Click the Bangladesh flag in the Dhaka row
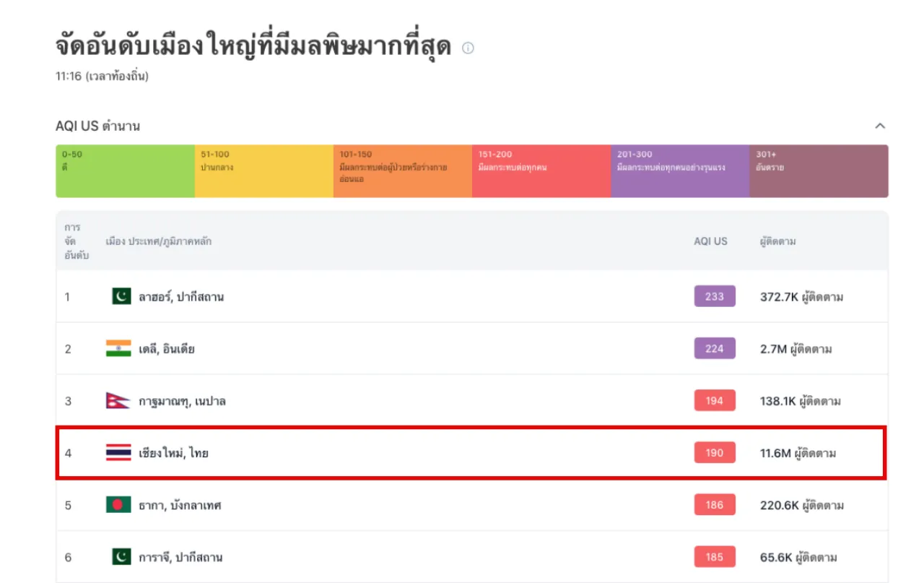Image resolution: width=924 pixels, height=583 pixels. [118, 505]
